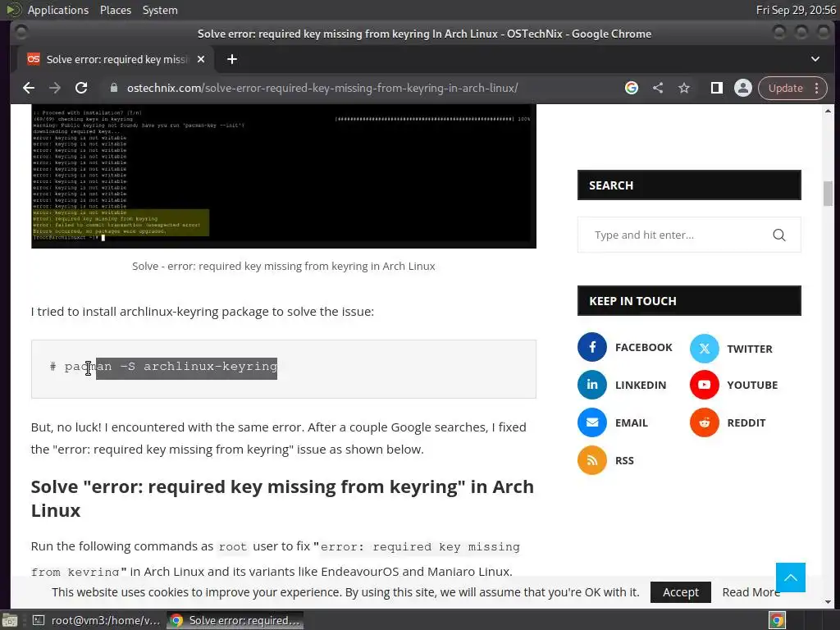Submit search with magnifier icon
The image size is (840, 630).
[x=779, y=235]
